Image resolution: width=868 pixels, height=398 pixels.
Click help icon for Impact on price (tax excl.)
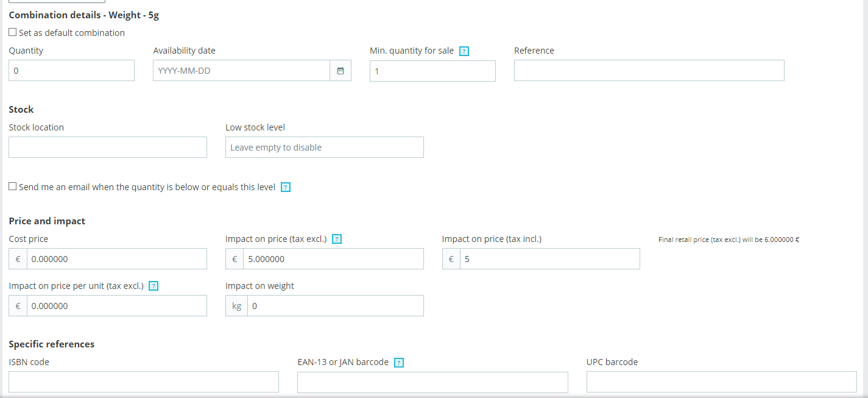point(337,239)
